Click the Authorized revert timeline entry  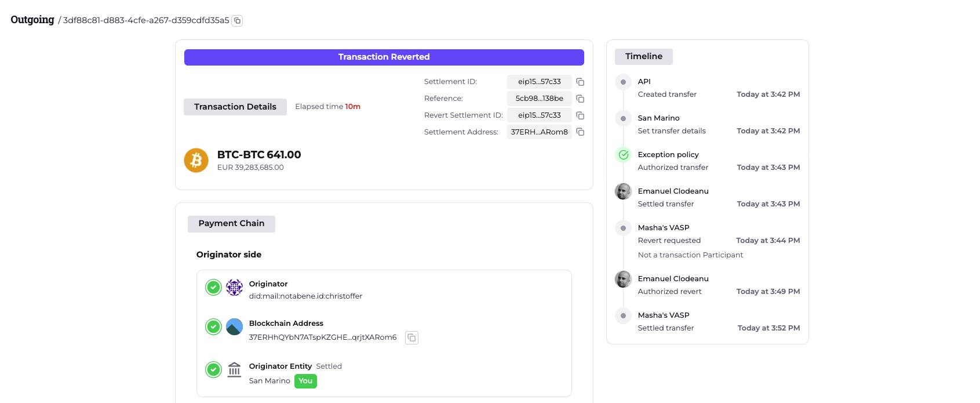pos(669,292)
